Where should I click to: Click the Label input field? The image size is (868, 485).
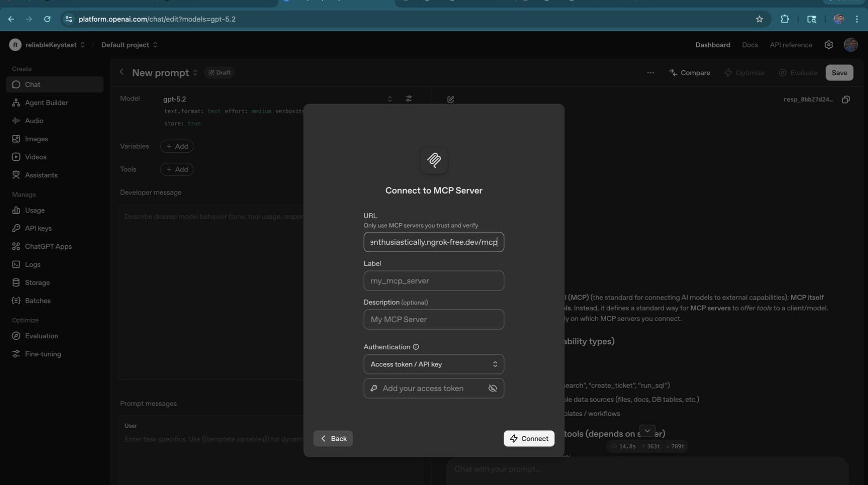pyautogui.click(x=434, y=280)
